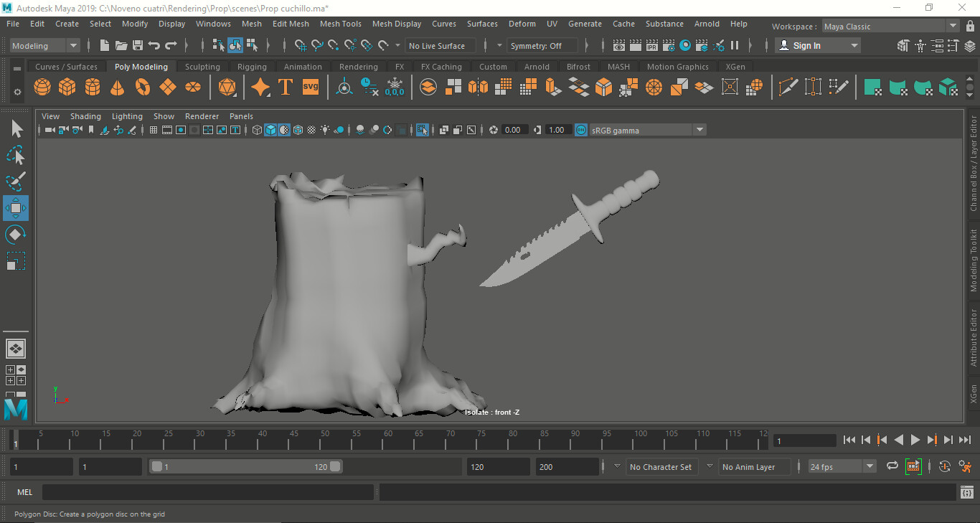Screen dimensions: 980x523
Task: Select the Lasso selection tool
Action: [x=16, y=155]
